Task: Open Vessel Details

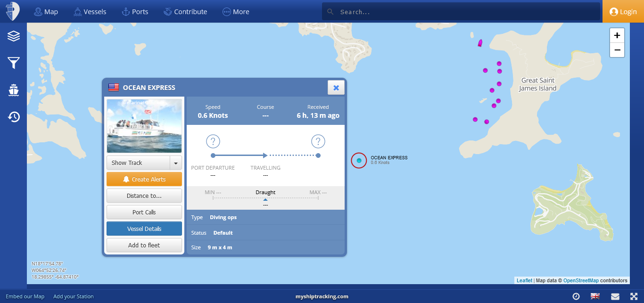Action: [144, 229]
